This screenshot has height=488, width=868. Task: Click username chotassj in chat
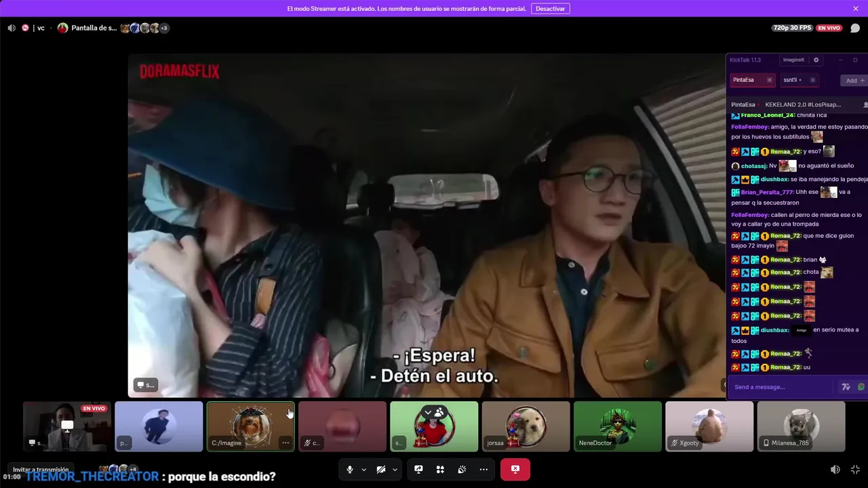pyautogui.click(x=753, y=165)
